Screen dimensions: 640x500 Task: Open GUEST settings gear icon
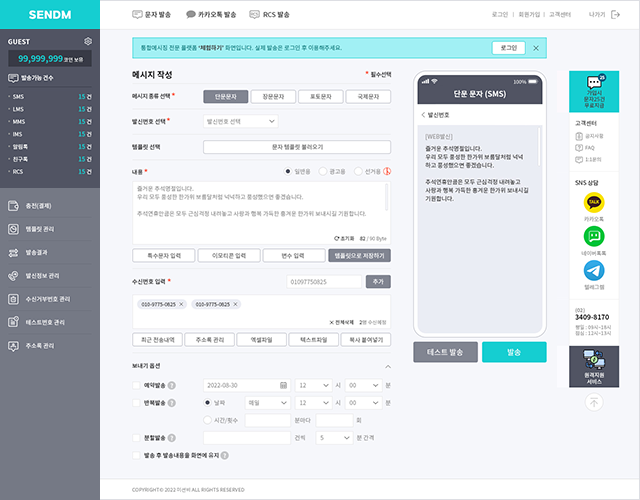(88, 41)
